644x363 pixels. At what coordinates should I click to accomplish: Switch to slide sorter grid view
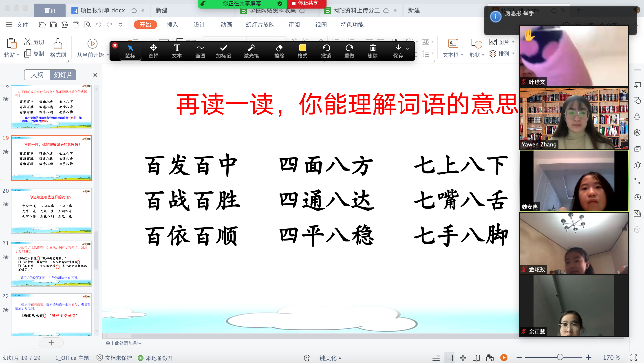(463, 358)
